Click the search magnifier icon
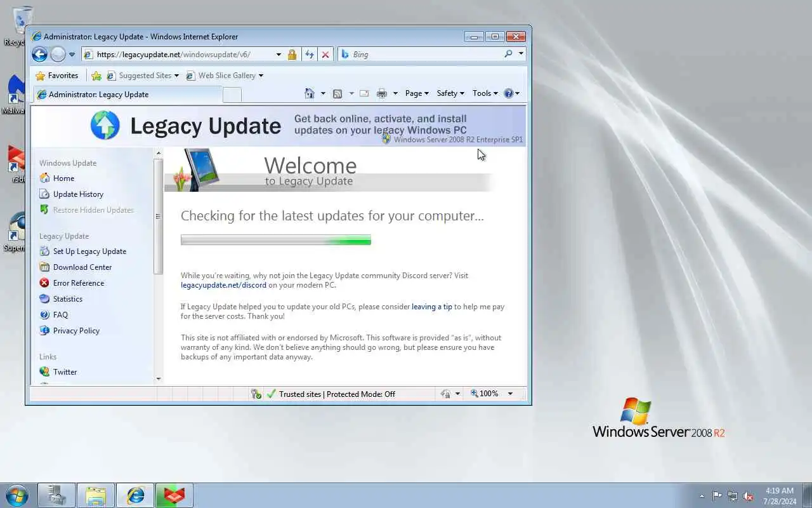The width and height of the screenshot is (812, 508). tap(508, 54)
